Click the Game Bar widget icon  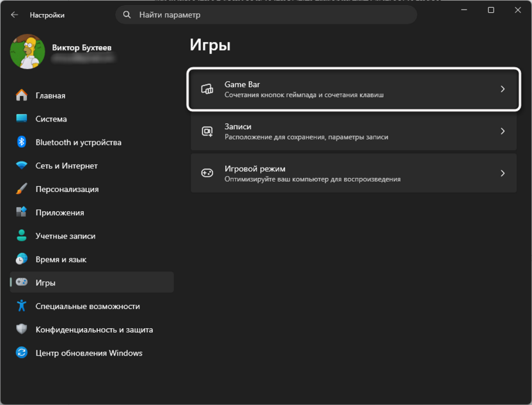coord(207,90)
